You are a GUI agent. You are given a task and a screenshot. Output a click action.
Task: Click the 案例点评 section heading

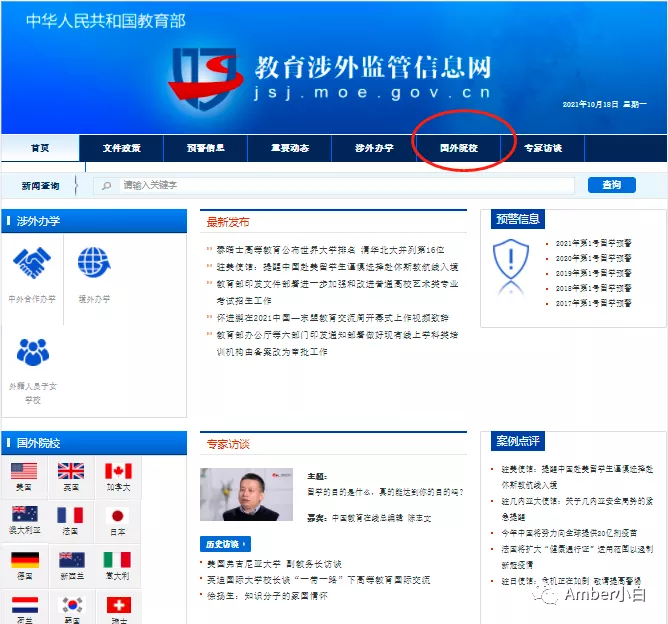(x=518, y=441)
